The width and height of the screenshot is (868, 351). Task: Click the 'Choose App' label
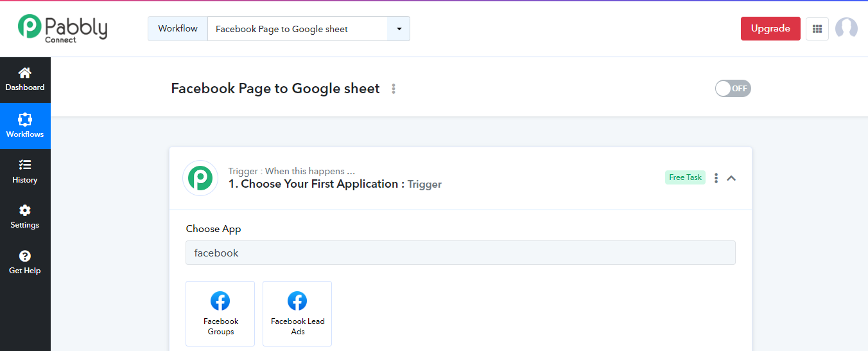click(214, 229)
